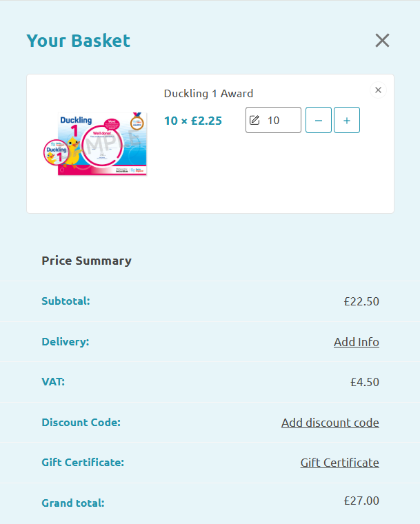Select the £27.00 grand total amount
This screenshot has height=524, width=420.
point(361,501)
